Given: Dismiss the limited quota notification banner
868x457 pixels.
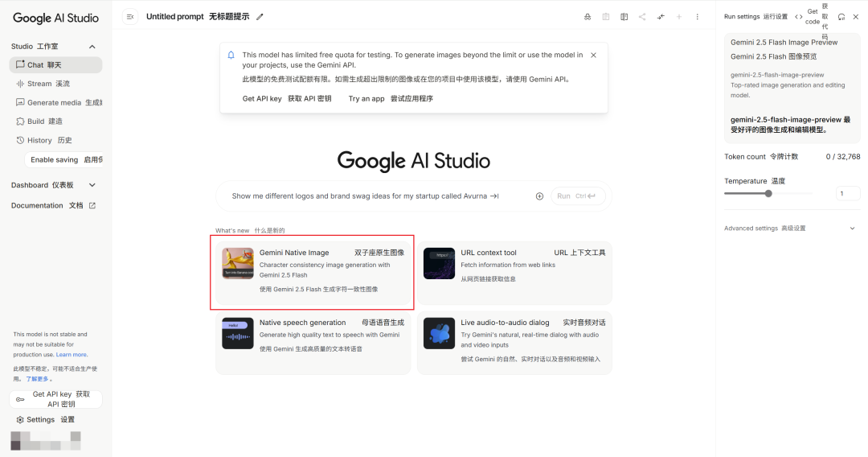Looking at the screenshot, I should pyautogui.click(x=593, y=55).
